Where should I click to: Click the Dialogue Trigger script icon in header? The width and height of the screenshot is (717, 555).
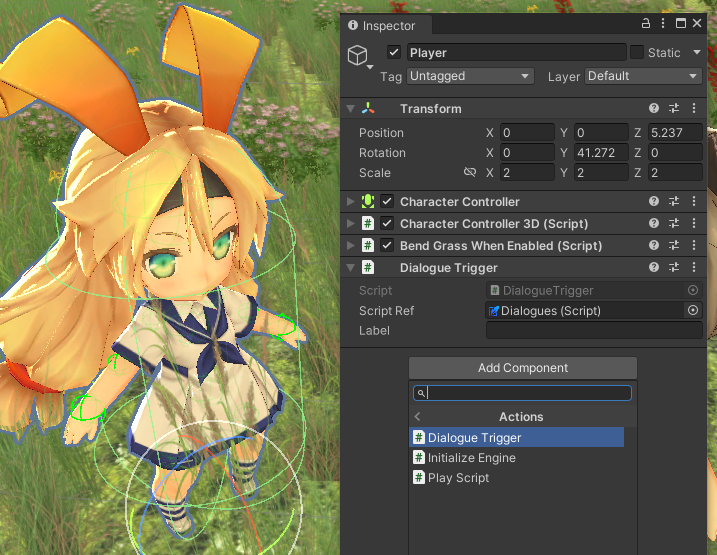pos(368,267)
